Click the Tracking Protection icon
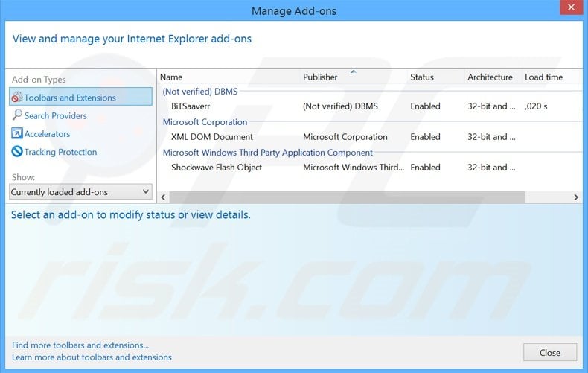The image size is (588, 373). [17, 152]
